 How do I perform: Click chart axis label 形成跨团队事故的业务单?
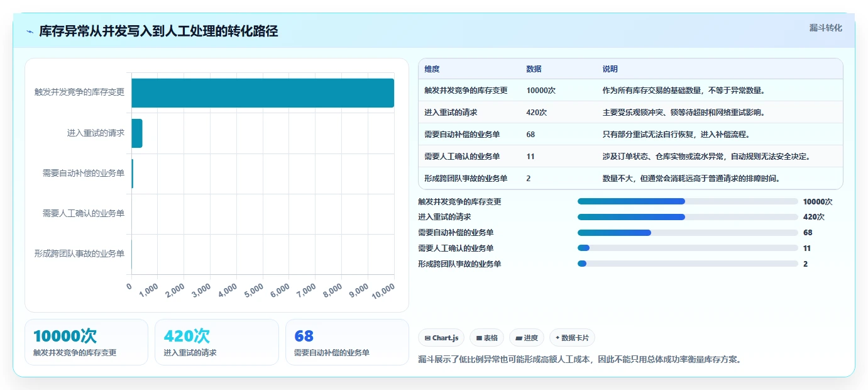79,254
